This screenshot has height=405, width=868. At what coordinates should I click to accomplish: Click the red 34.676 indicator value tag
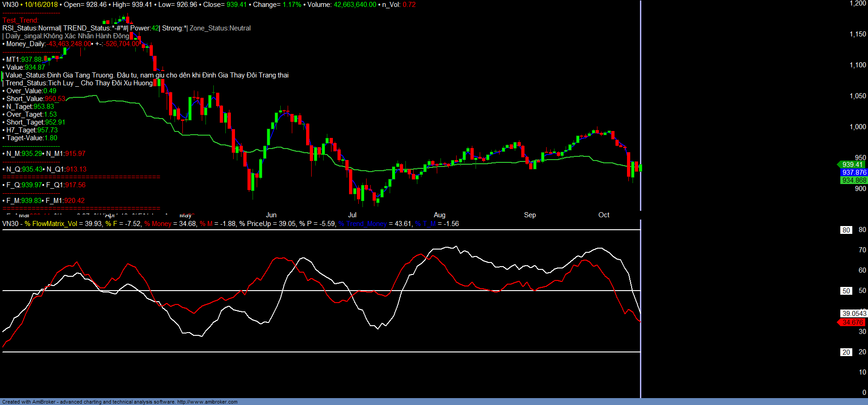click(x=852, y=322)
